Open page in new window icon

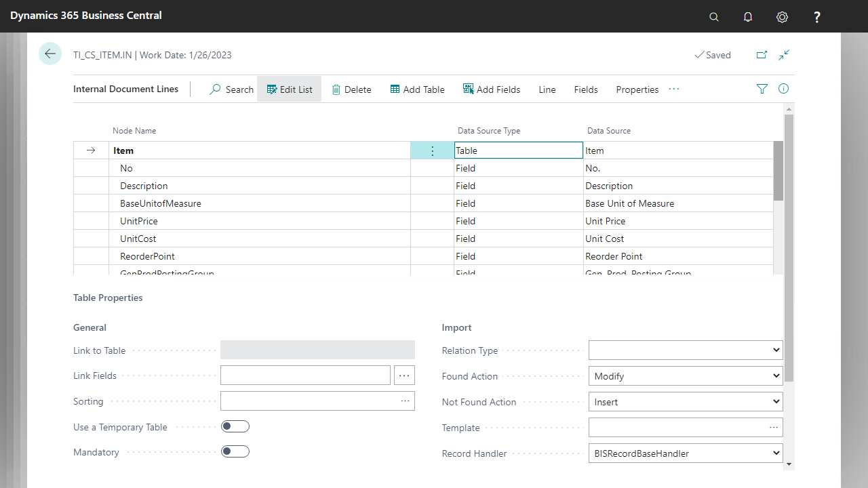762,55
